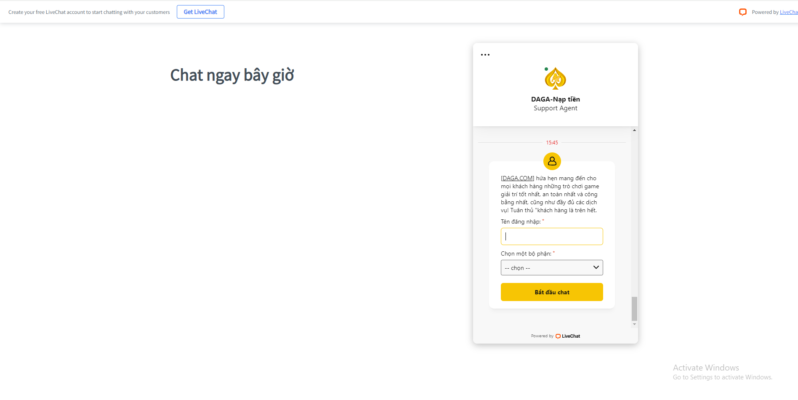Viewport: 798px width, 400px height.
Task: Click the "Chat ngay bây giờ" heading
Action: tap(232, 76)
